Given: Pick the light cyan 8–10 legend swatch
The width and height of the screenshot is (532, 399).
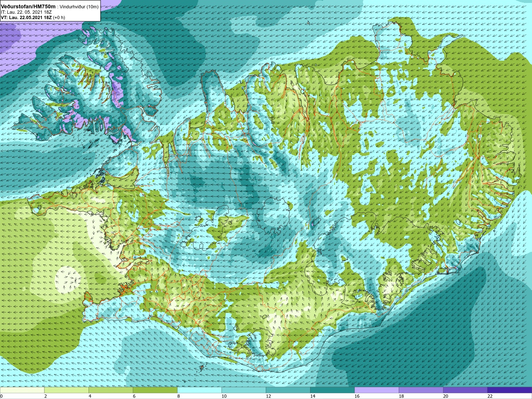Looking at the screenshot, I should click(199, 390).
